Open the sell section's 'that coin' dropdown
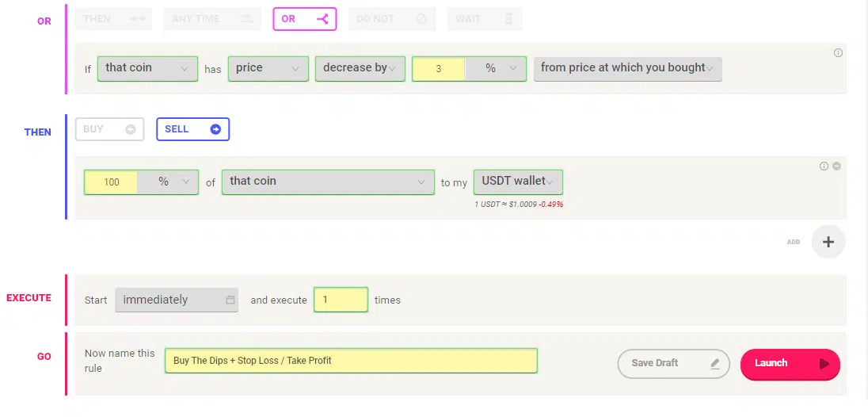The width and height of the screenshot is (868, 417). 328,182
